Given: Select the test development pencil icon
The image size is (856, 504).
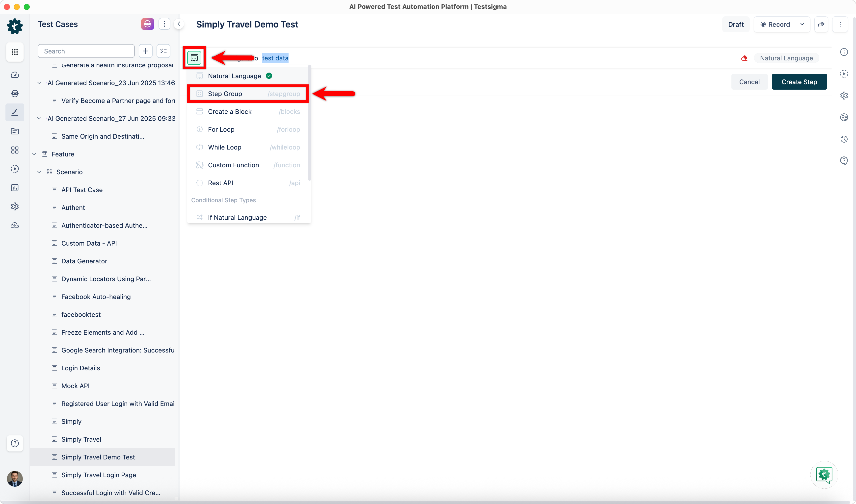Looking at the screenshot, I should pos(15,112).
